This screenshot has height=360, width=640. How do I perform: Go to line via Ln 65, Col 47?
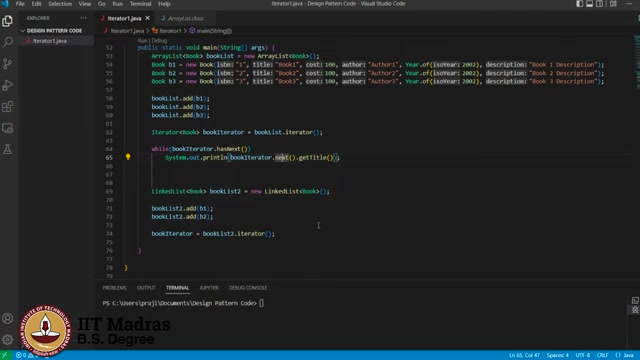[x=524, y=355]
